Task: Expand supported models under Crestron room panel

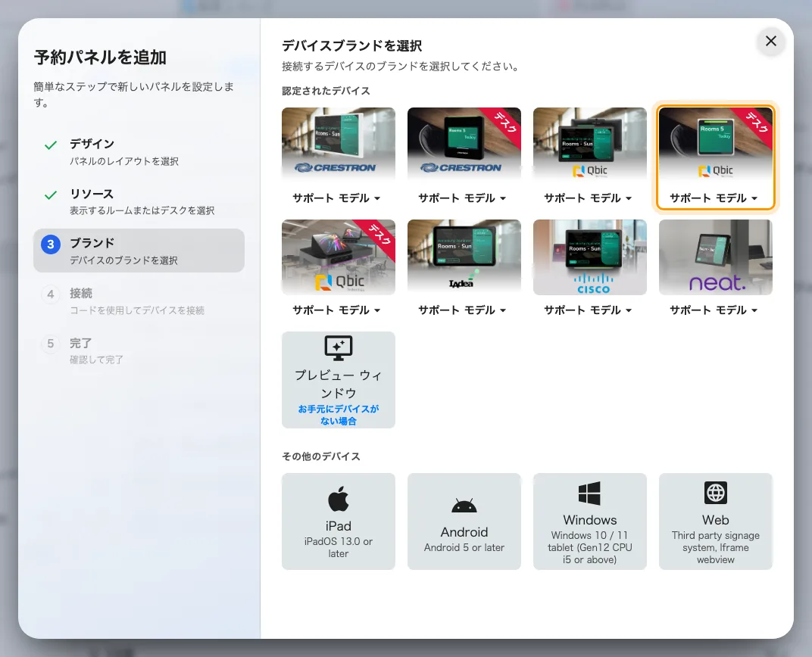Action: (336, 198)
